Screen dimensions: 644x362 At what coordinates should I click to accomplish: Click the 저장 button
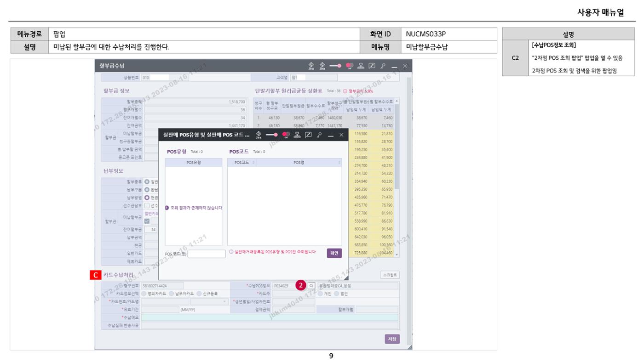[392, 339]
